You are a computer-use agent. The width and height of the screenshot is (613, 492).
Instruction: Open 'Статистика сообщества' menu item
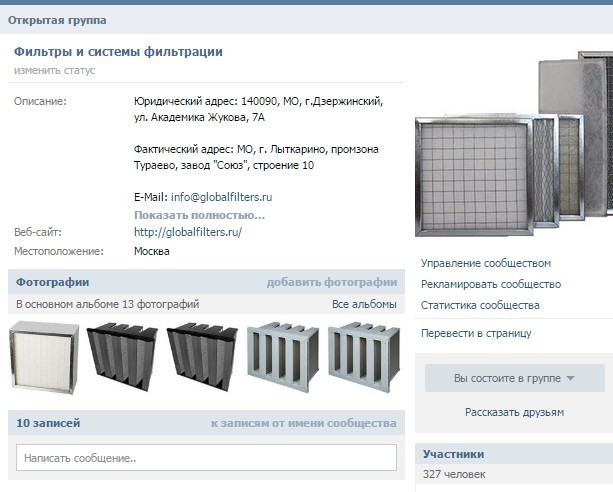click(480, 305)
